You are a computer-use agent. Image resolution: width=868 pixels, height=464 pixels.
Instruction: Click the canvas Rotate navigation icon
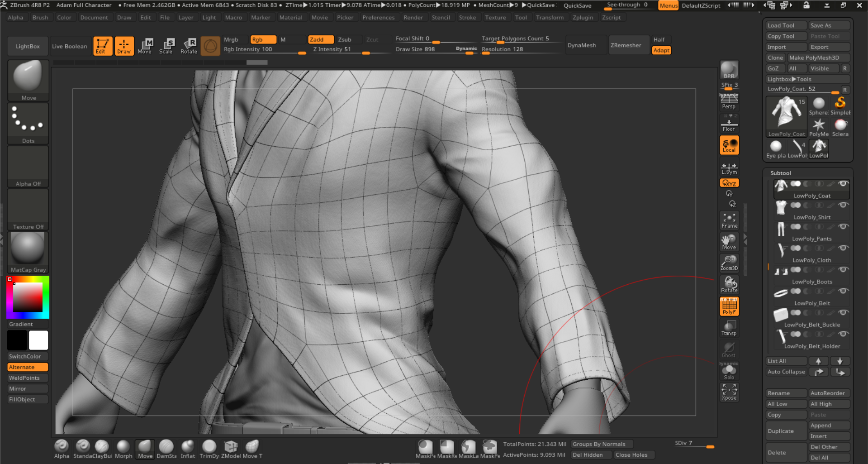[729, 285]
